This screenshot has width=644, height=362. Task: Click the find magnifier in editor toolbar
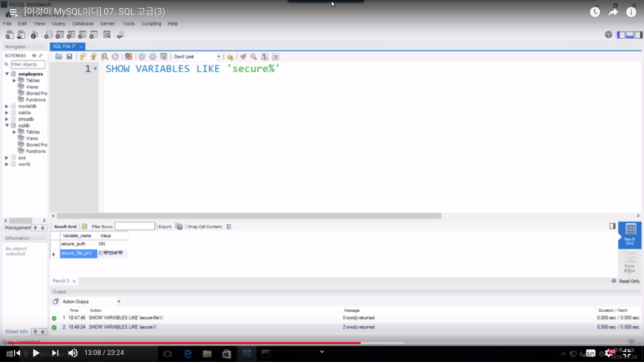pos(254,57)
